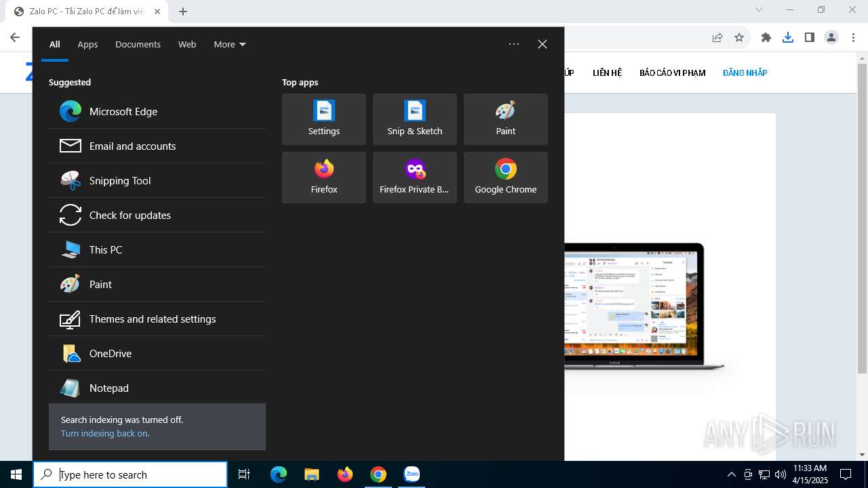Image resolution: width=868 pixels, height=488 pixels.
Task: Launch Snipping Tool from suggestions
Action: pyautogui.click(x=157, y=180)
